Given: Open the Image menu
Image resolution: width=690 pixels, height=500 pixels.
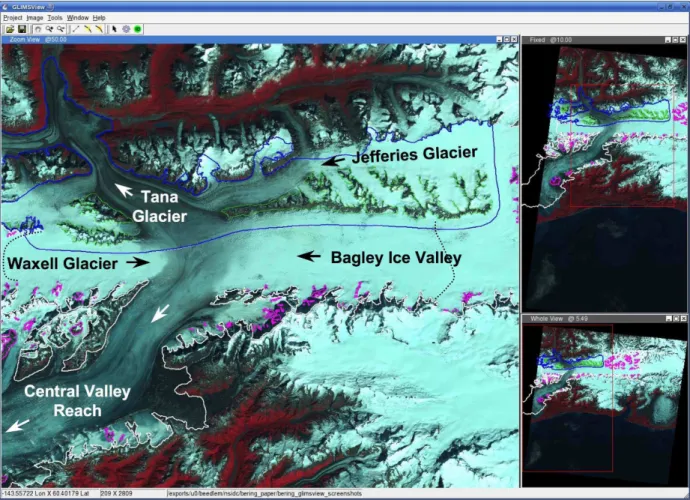Looking at the screenshot, I should pos(35,18).
